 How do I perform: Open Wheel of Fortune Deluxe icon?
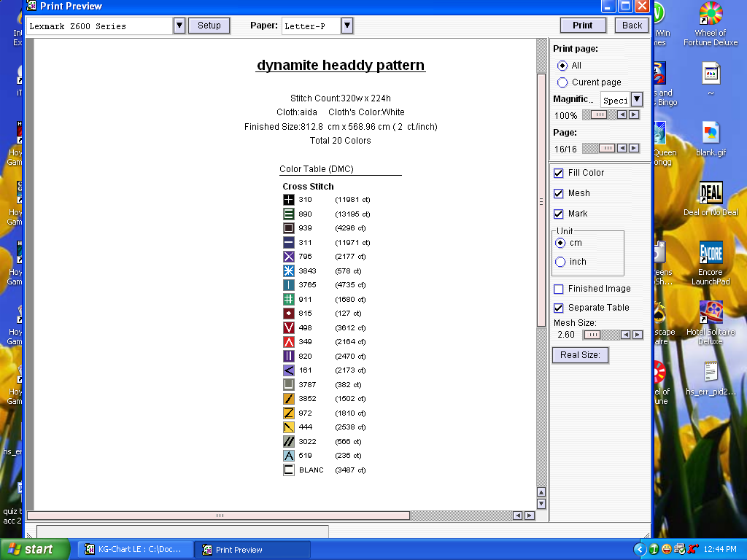711,15
